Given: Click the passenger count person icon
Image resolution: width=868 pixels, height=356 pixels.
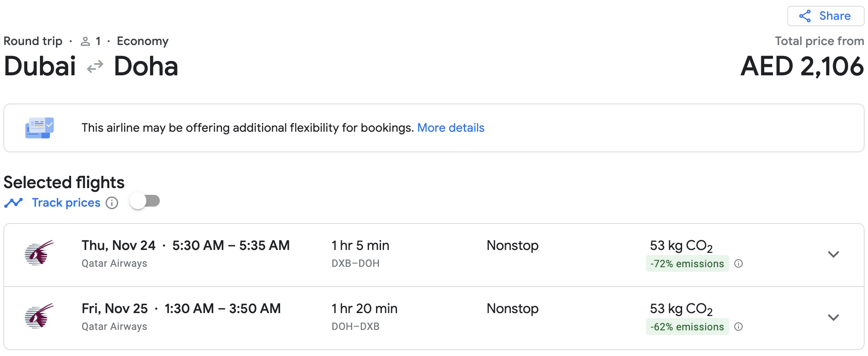Looking at the screenshot, I should (x=85, y=41).
